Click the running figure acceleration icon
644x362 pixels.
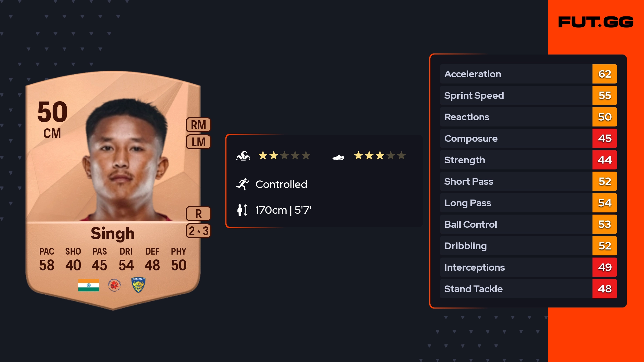pyautogui.click(x=243, y=184)
